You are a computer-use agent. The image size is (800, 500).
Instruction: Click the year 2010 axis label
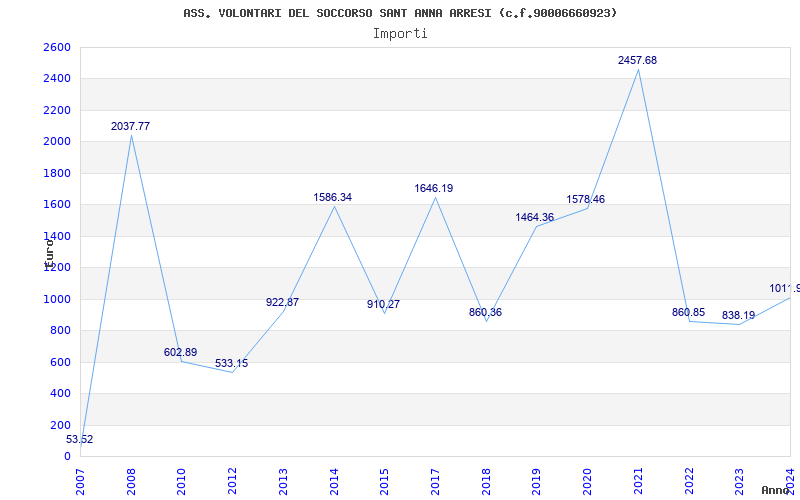click(182, 481)
